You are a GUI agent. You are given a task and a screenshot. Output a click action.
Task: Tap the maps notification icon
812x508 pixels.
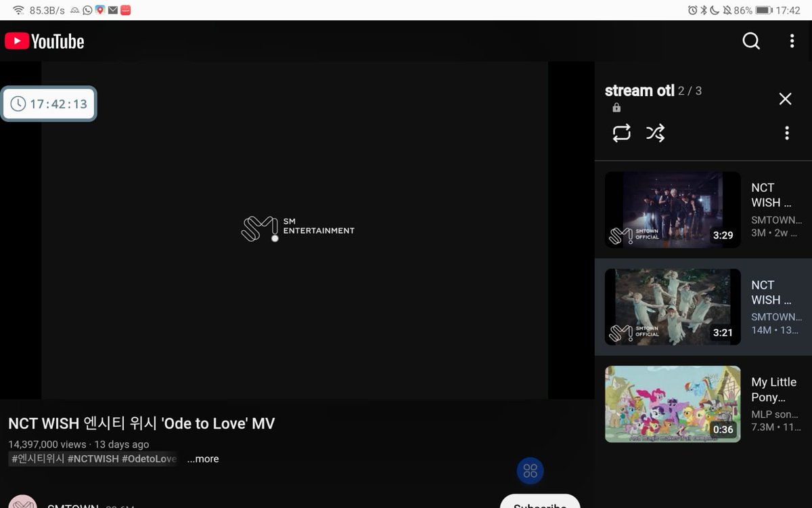100,10
